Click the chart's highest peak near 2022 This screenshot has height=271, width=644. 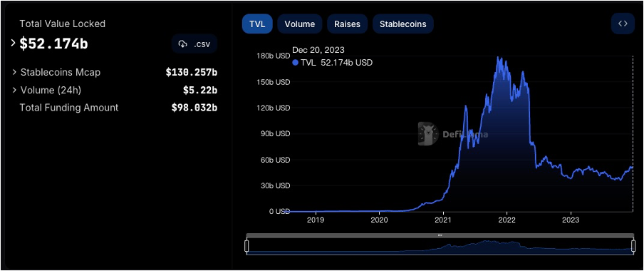498,58
